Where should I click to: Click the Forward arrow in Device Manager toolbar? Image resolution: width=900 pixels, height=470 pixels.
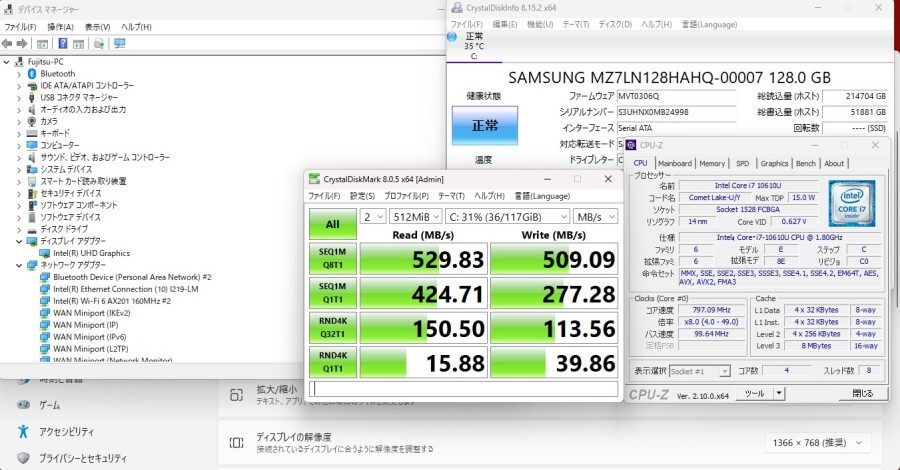(x=22, y=44)
